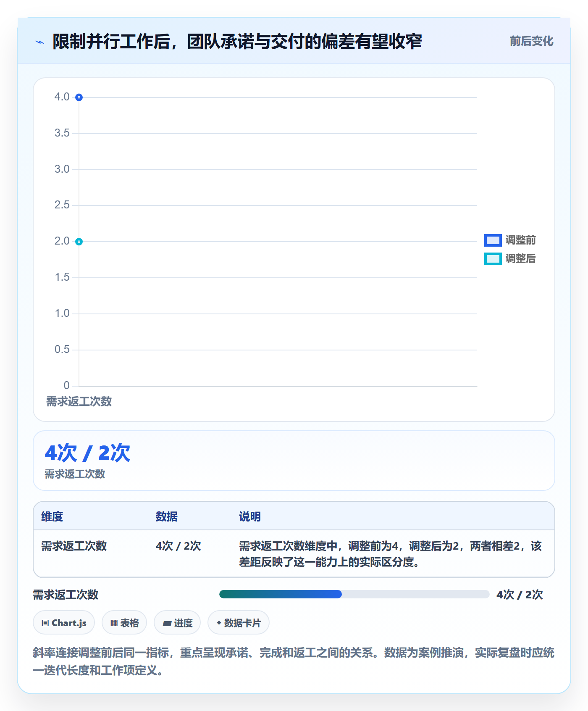
Task: Click the title 限制并行工作后，团队承诺与交付的偏差有望收窄
Action: (x=237, y=42)
